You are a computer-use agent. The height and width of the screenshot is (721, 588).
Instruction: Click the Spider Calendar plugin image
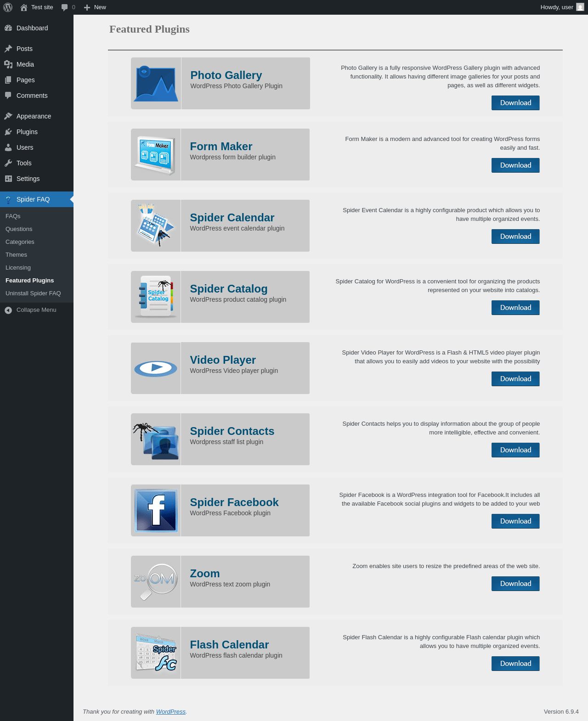(156, 225)
